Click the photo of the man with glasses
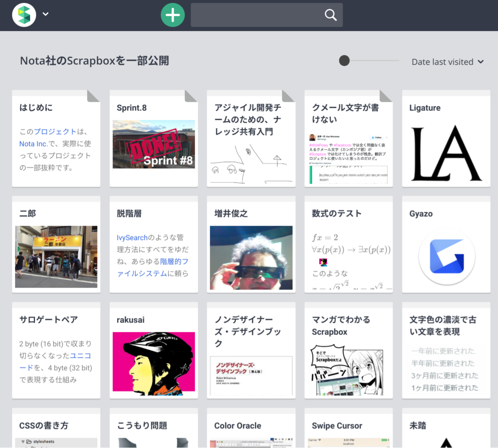The image size is (498, 448). (251, 258)
